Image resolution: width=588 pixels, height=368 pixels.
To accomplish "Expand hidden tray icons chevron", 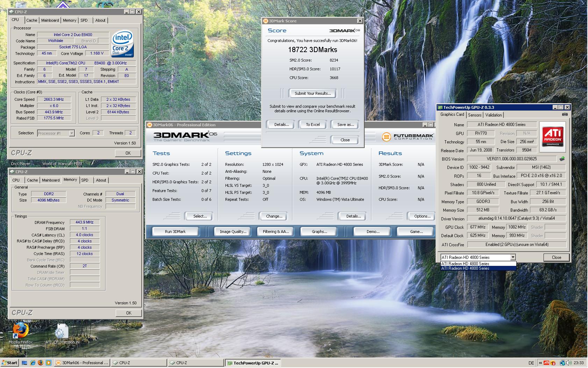I will point(540,363).
